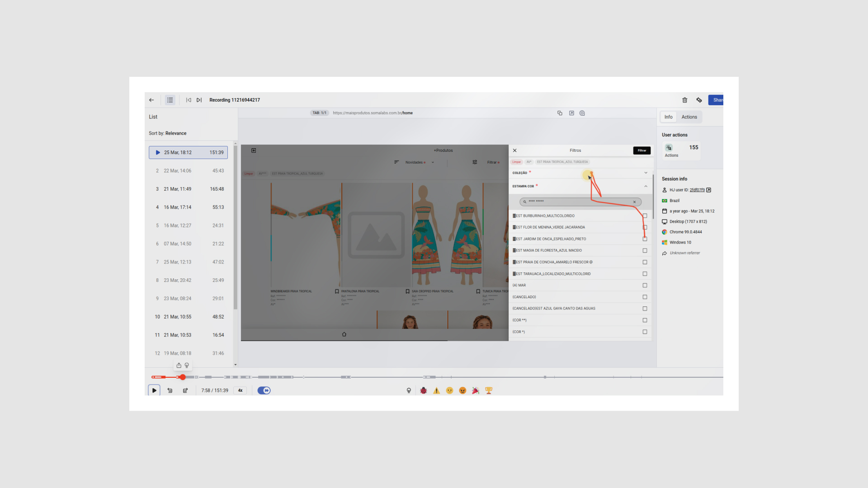Click the black Filtrar button

[642, 150]
